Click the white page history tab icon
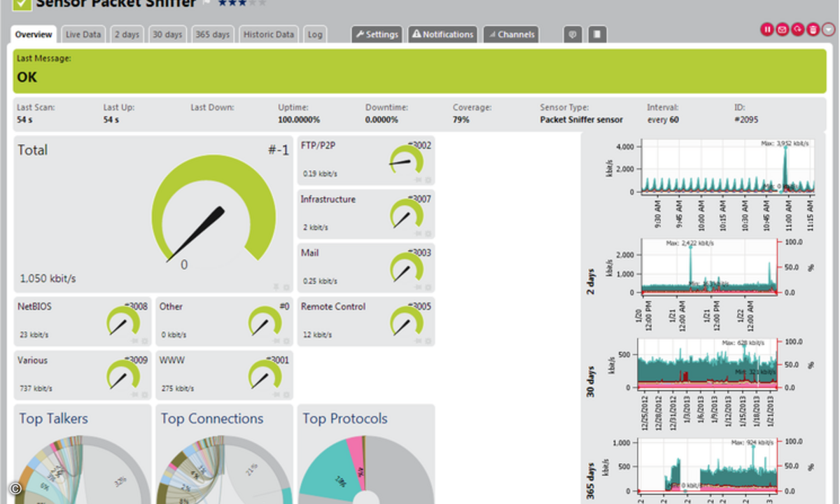840x504 pixels. point(597,34)
